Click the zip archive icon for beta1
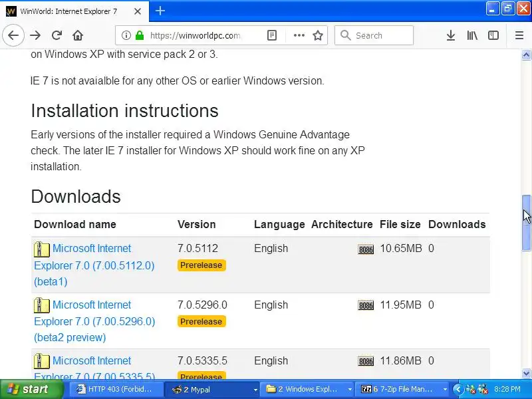This screenshot has height=399, width=532. (41, 249)
